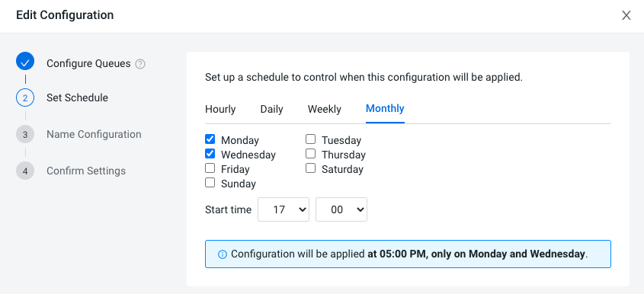Check the Sunday checkbox

tap(210, 182)
